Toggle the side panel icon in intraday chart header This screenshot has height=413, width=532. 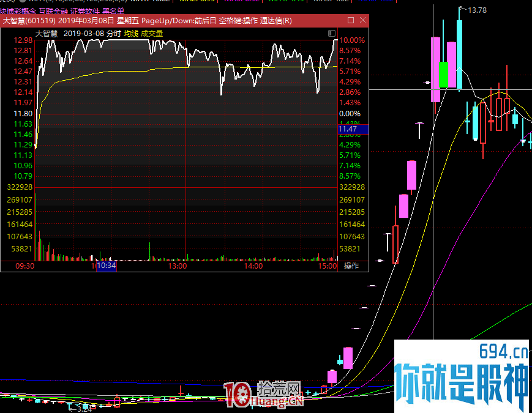click(x=331, y=33)
